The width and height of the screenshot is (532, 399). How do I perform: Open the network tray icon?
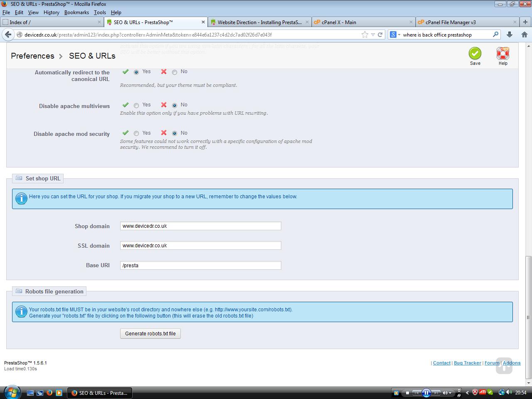[x=501, y=392]
